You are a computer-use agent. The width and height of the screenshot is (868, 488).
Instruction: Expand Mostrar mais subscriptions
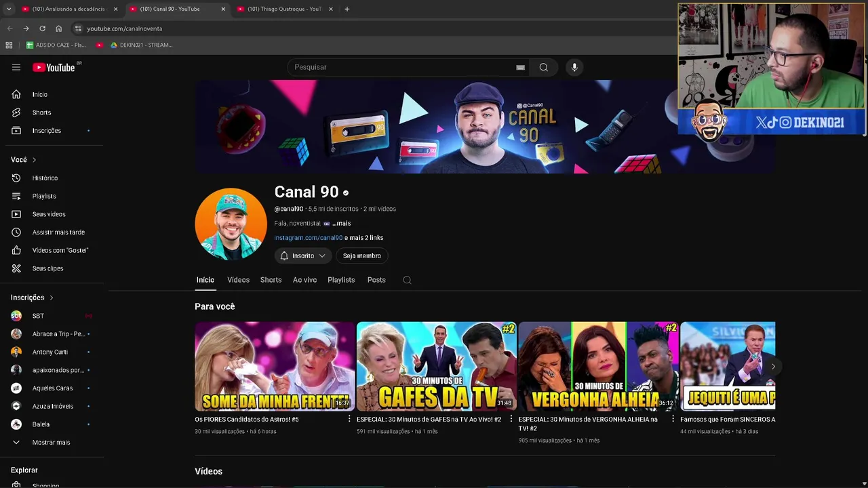(52, 442)
